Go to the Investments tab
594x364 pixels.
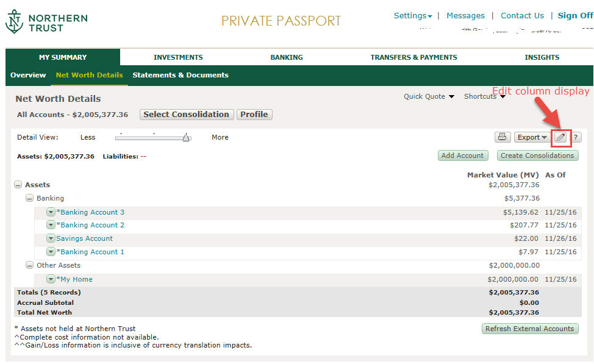tap(178, 57)
